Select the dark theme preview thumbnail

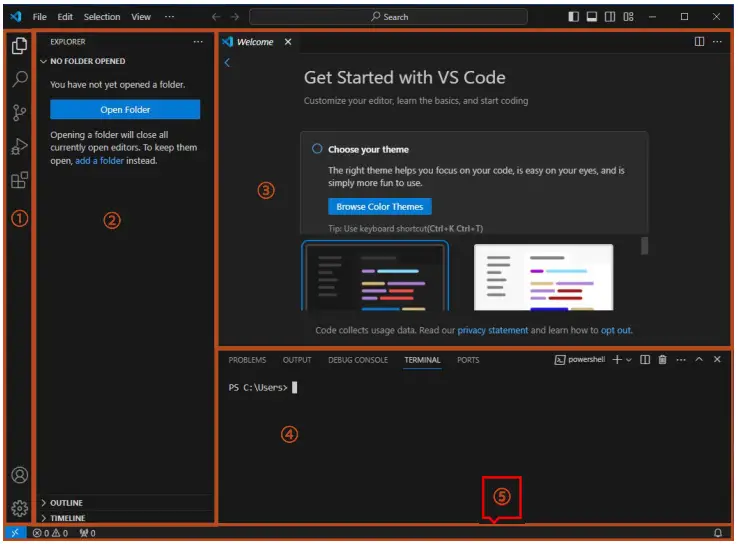pos(375,276)
